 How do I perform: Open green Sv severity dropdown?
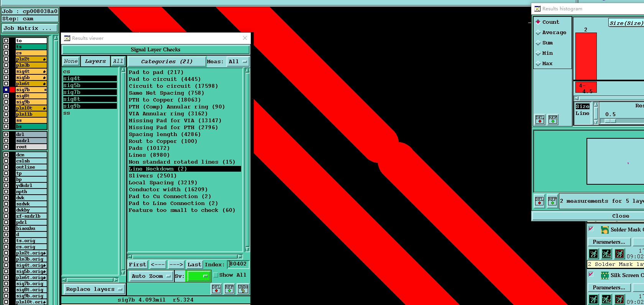tap(198, 276)
